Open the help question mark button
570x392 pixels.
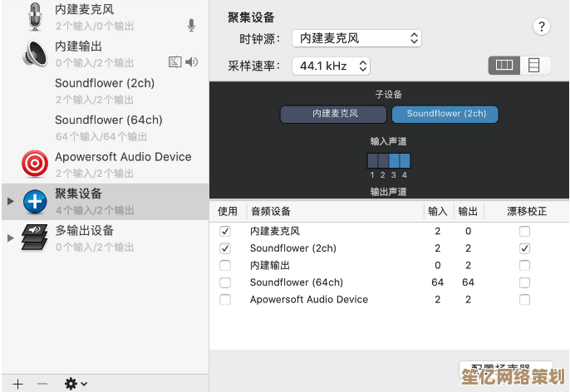[542, 27]
